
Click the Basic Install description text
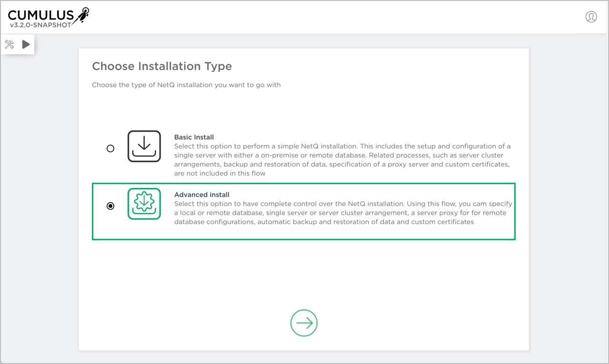[x=342, y=160]
